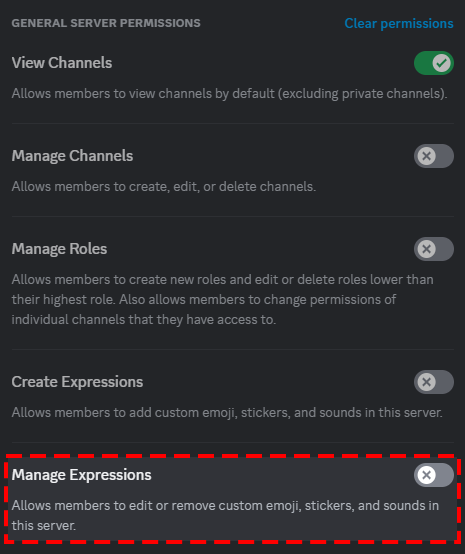The width and height of the screenshot is (465, 554).
Task: Turn on the Manage Roles toggle
Action: pos(434,249)
